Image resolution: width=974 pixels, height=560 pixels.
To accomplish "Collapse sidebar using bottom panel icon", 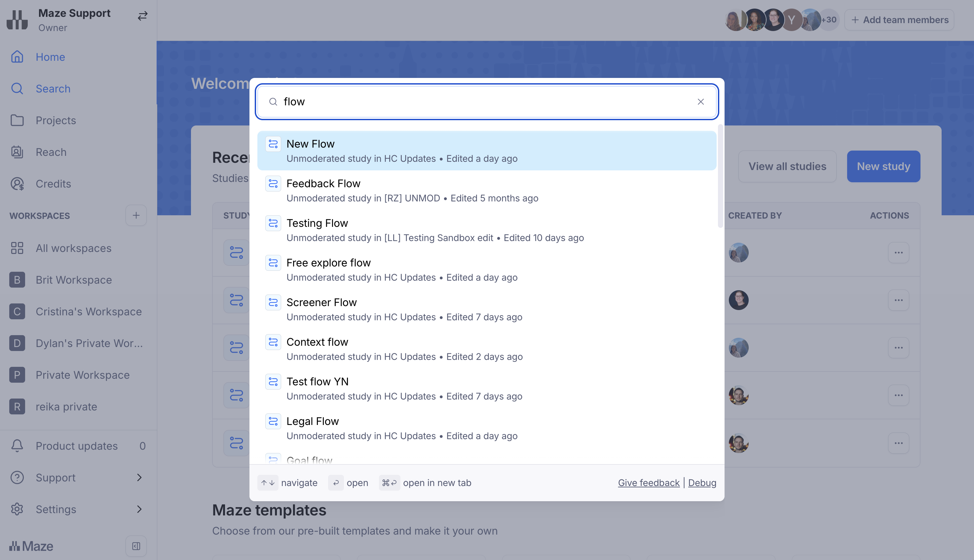I will (136, 546).
